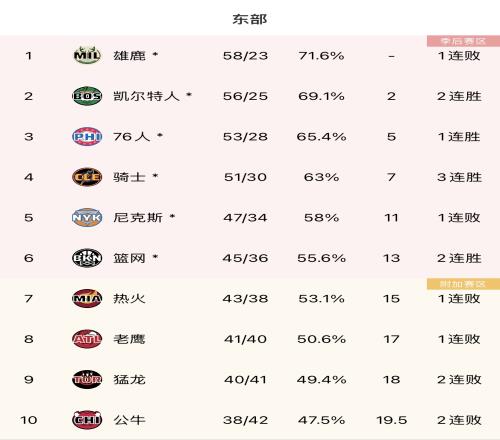Open the 猛龙 team name link

click(129, 380)
